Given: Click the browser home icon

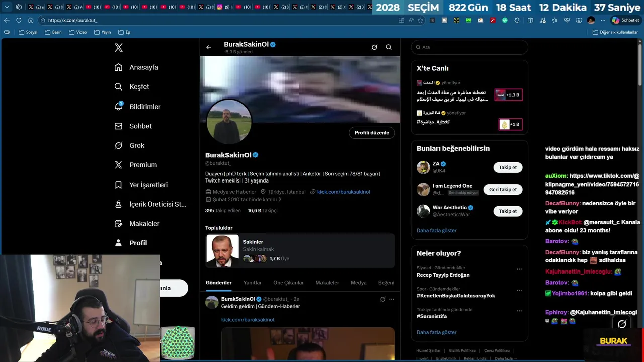Looking at the screenshot, I should click(x=31, y=20).
